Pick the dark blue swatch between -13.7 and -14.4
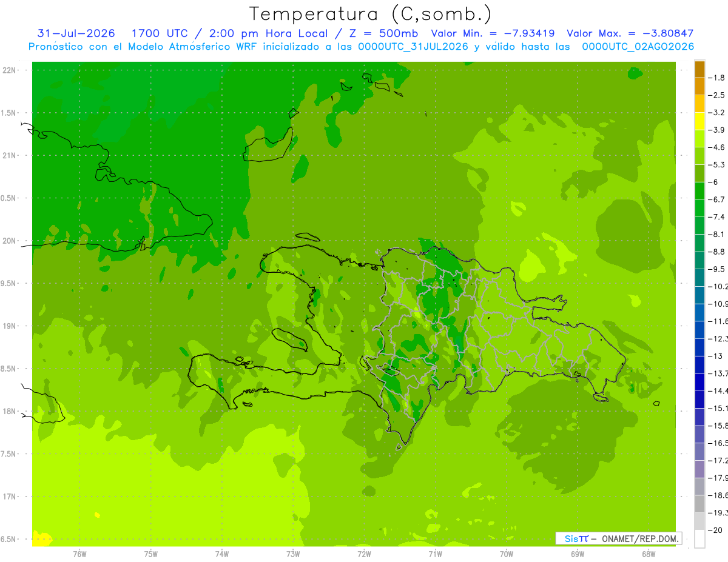This screenshot has height=562, width=728. [x=699, y=382]
